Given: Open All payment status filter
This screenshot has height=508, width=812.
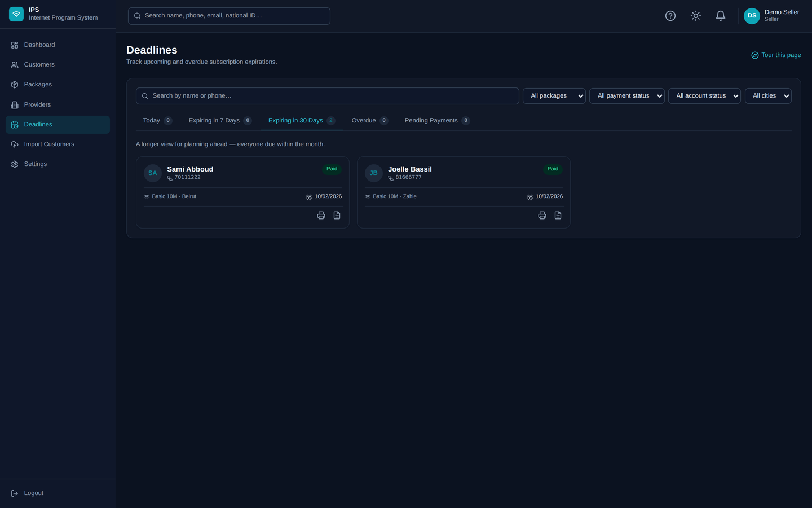Looking at the screenshot, I should coord(627,96).
